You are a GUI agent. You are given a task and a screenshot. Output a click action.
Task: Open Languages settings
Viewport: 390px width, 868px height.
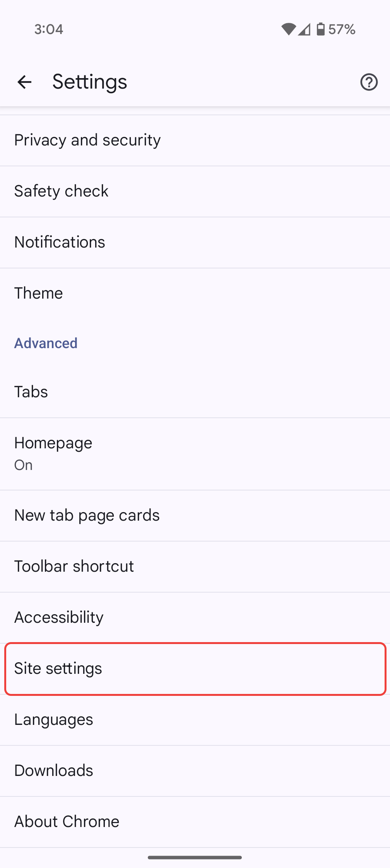[x=195, y=719]
